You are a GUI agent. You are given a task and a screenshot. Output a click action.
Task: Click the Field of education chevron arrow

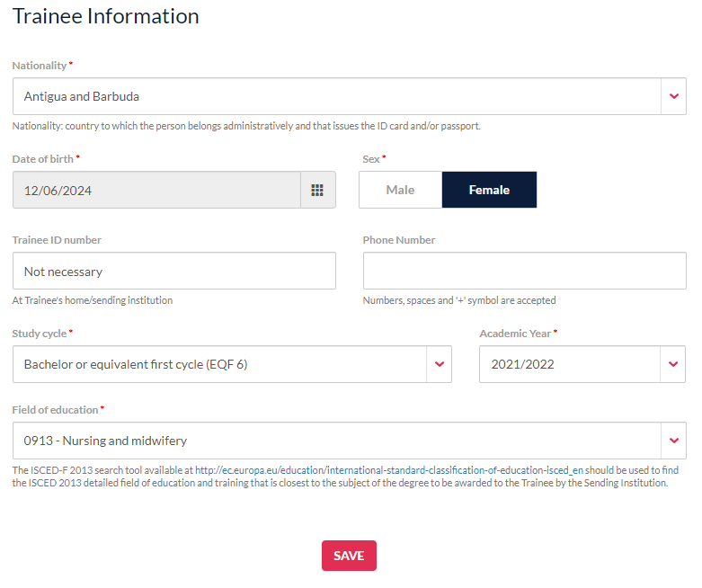673,441
